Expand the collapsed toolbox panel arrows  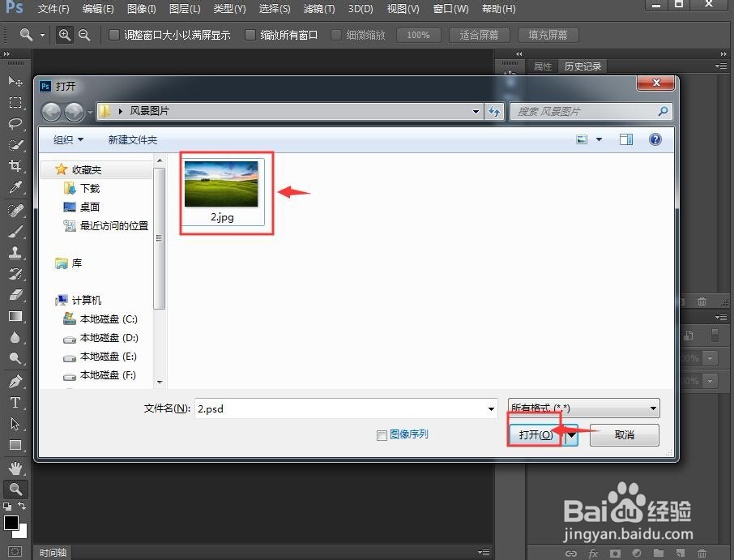tap(6, 53)
